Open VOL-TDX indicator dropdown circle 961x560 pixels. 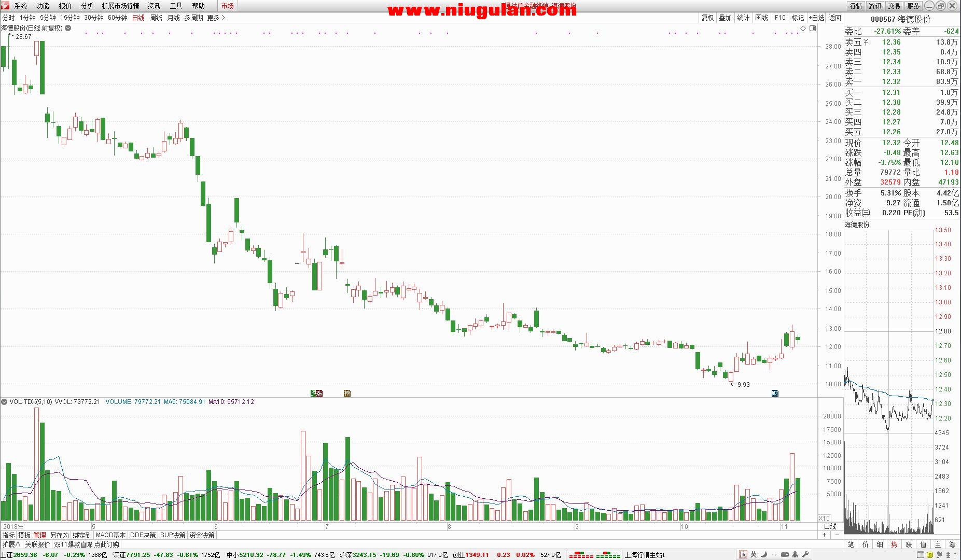(4, 402)
